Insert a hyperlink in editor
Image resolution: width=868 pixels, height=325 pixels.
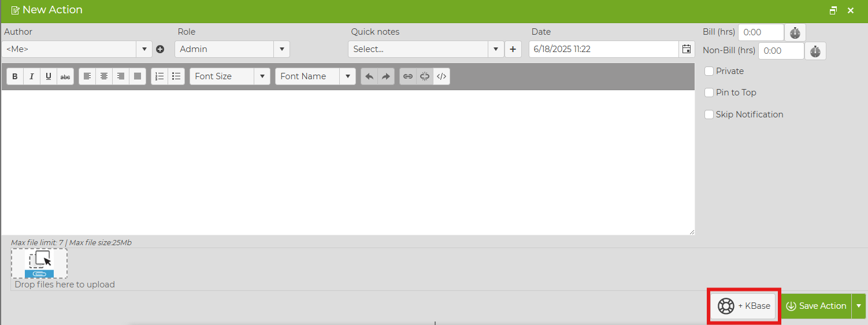click(x=408, y=76)
